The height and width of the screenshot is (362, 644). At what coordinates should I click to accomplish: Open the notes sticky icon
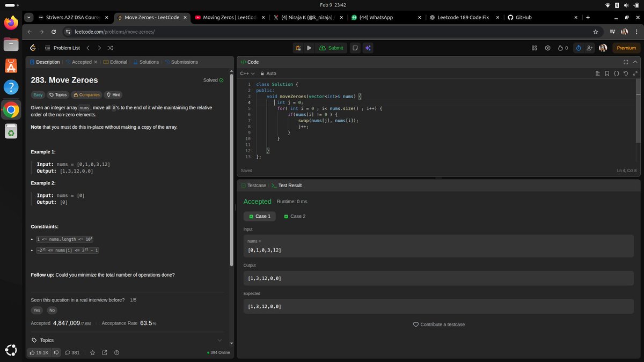(355, 48)
